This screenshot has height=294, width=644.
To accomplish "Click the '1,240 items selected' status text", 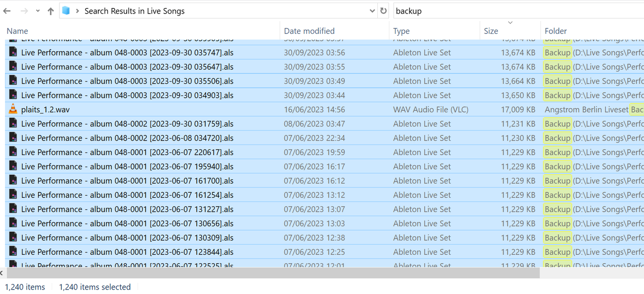I will [95, 287].
